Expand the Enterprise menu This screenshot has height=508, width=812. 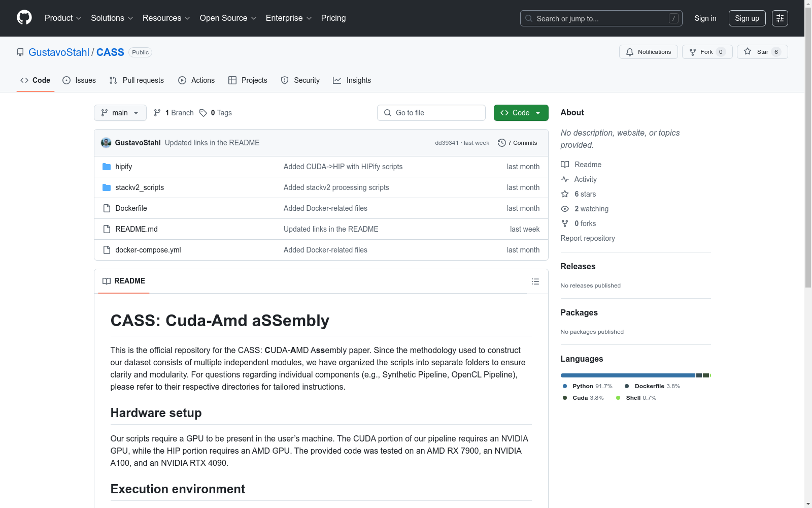[289, 18]
